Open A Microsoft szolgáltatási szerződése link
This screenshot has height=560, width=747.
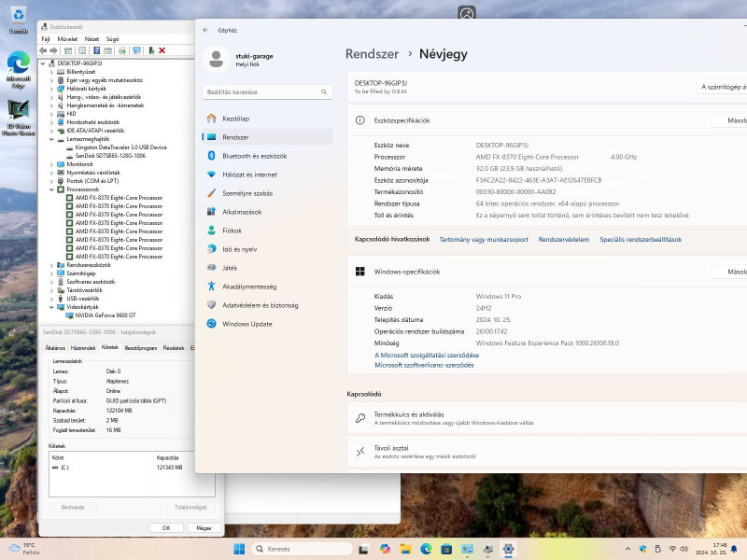427,356
